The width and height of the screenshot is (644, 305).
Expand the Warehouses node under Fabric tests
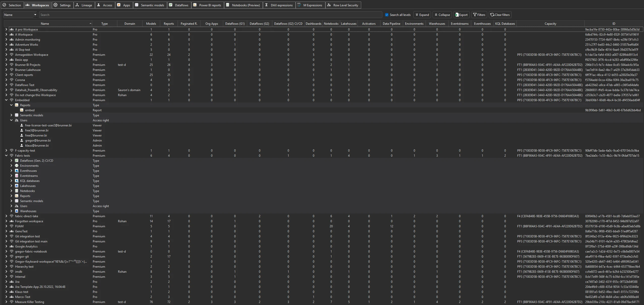(x=11, y=211)
